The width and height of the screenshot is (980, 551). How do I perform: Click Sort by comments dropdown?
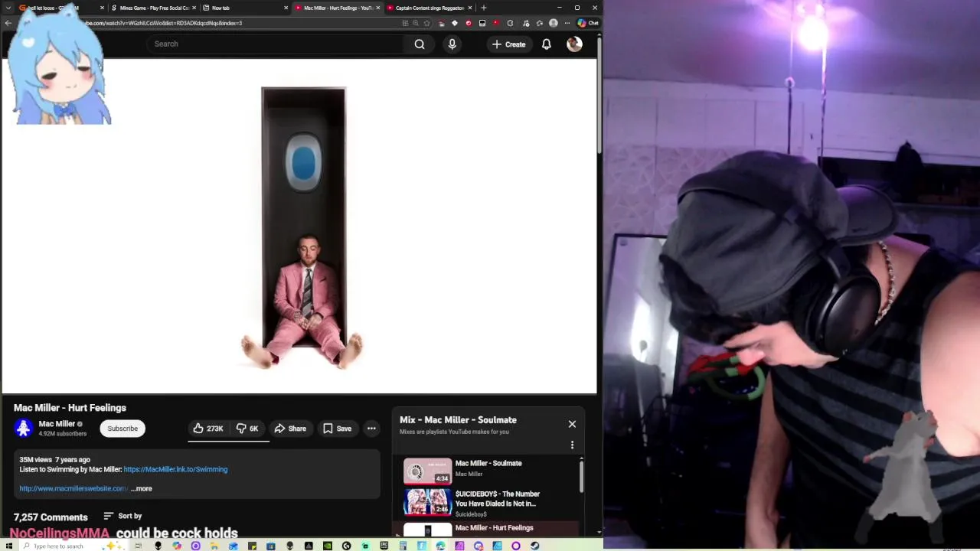(x=122, y=516)
